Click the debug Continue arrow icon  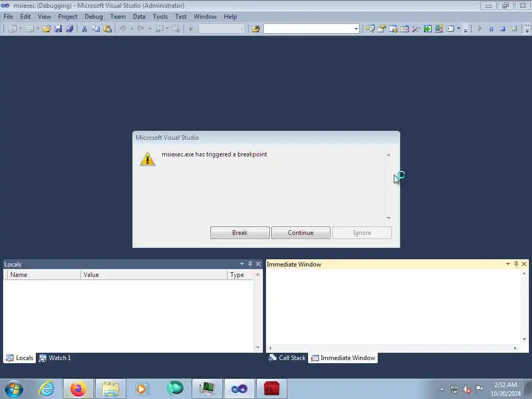tap(480, 29)
